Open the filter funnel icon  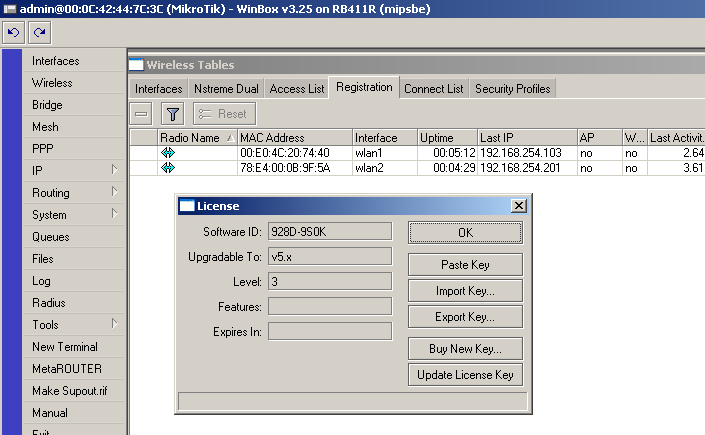173,114
